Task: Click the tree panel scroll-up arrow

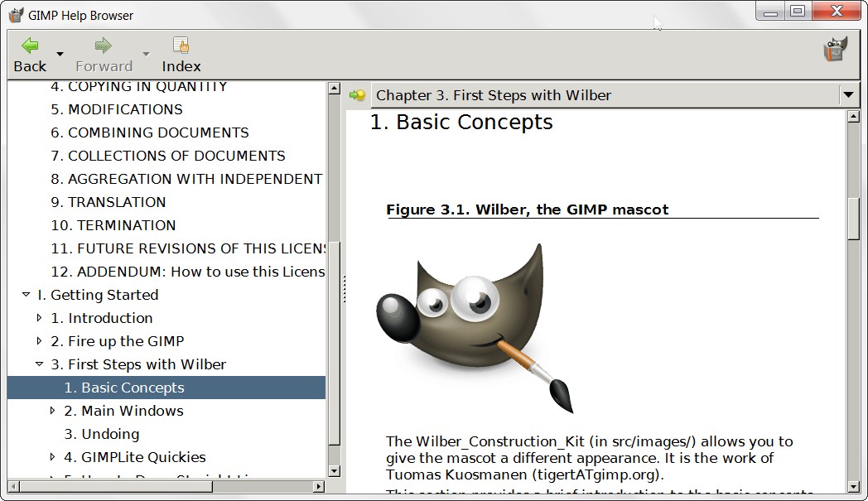Action: (x=334, y=88)
